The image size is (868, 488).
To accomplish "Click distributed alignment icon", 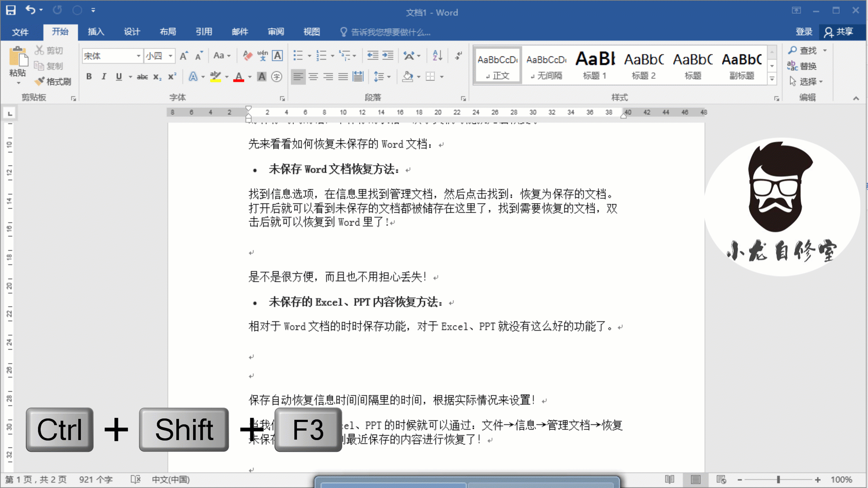I will (358, 77).
